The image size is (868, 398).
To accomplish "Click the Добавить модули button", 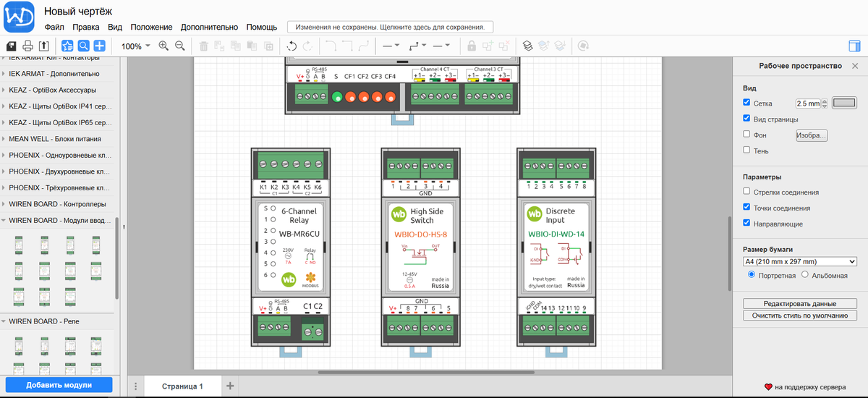I will [x=59, y=385].
